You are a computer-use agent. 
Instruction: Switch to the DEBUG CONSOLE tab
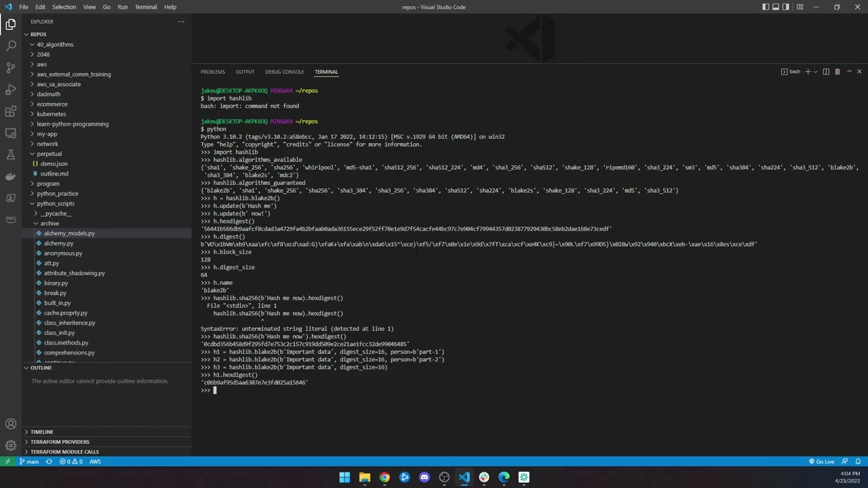284,72
